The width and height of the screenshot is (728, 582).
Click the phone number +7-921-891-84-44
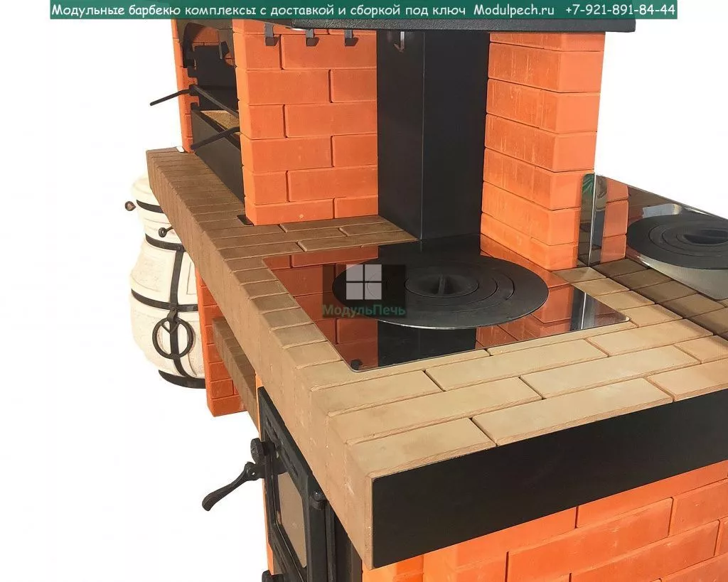(x=620, y=10)
